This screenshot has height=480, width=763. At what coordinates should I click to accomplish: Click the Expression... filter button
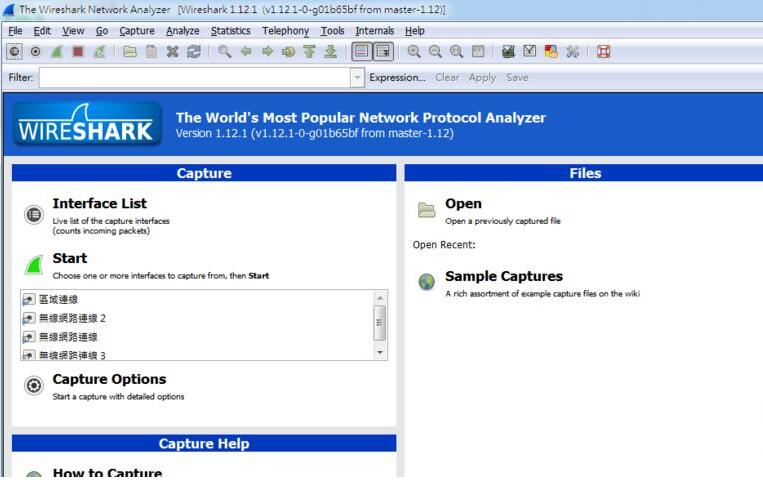[397, 78]
